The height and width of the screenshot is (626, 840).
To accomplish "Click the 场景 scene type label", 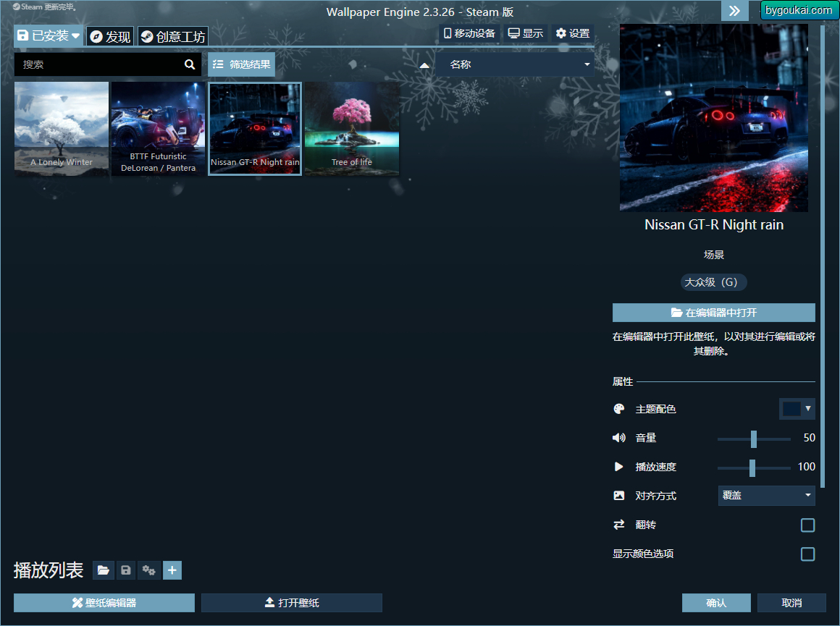I will pyautogui.click(x=713, y=255).
